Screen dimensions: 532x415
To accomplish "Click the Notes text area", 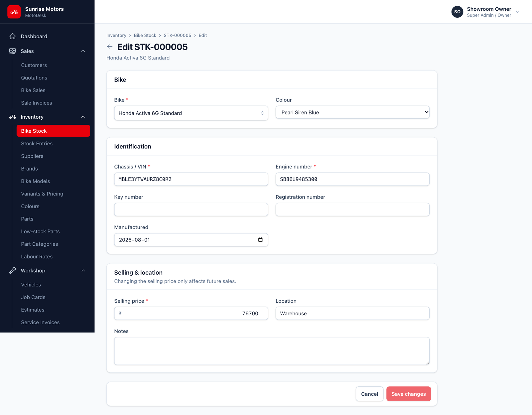I will pyautogui.click(x=272, y=351).
